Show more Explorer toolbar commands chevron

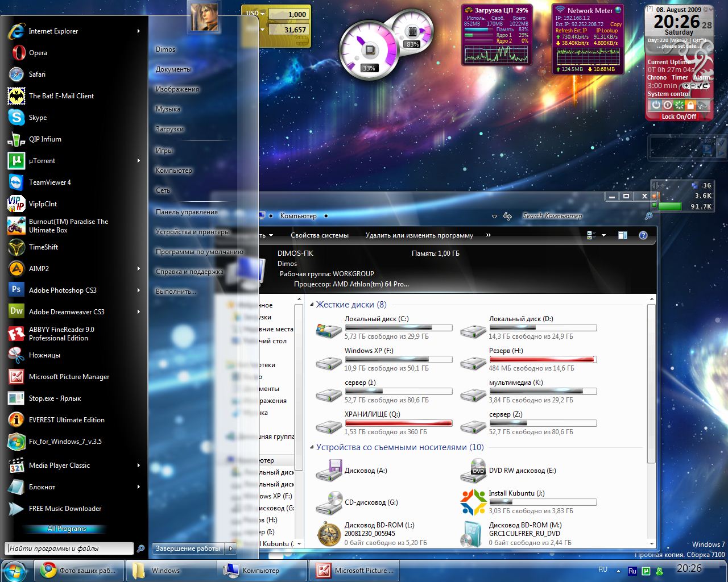489,235
